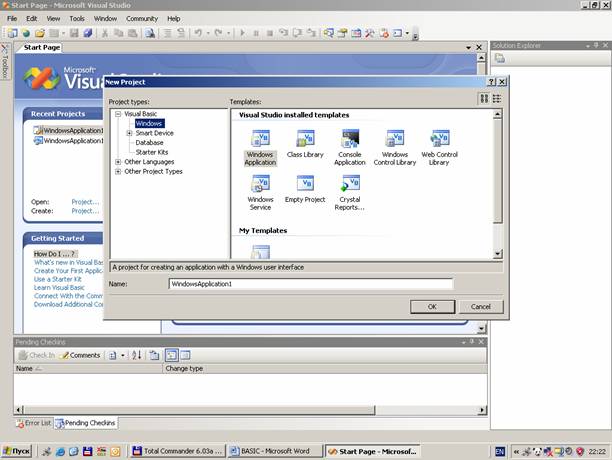Click the Pending Checkins horizontal scrollbar thumb
The height and width of the screenshot is (460, 612).
pyautogui.click(x=199, y=410)
